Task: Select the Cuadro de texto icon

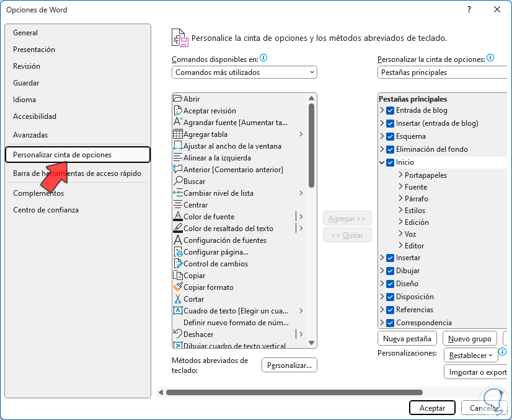Action: pos(178,310)
